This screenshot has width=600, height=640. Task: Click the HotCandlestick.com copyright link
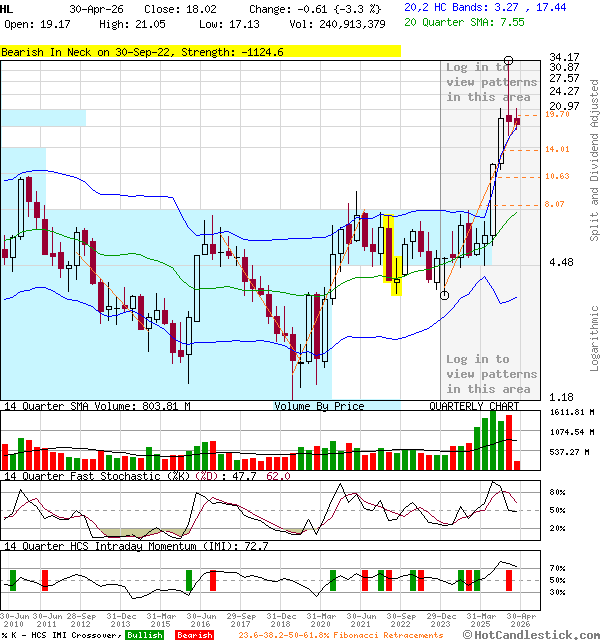pos(531,635)
